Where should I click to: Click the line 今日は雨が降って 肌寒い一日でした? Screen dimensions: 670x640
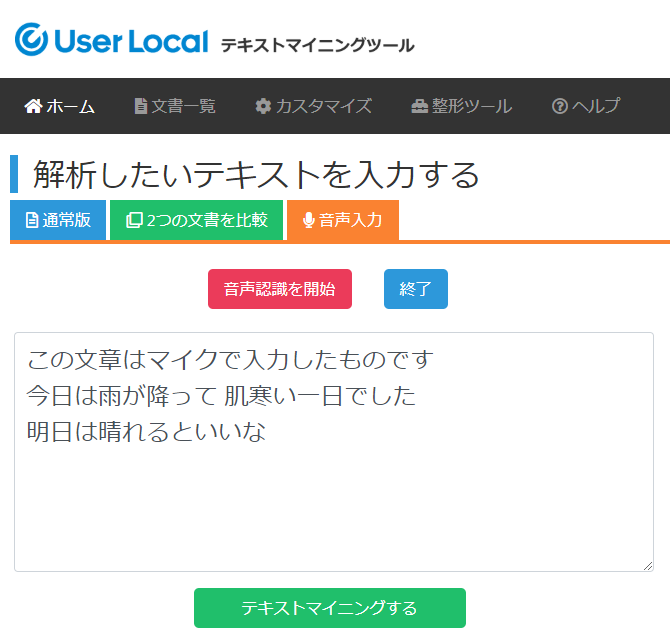point(221,396)
